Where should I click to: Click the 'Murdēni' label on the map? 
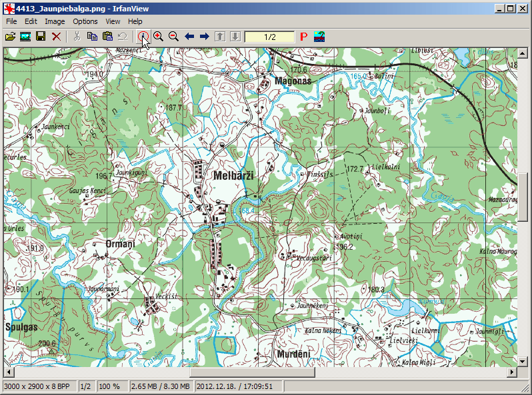click(293, 354)
